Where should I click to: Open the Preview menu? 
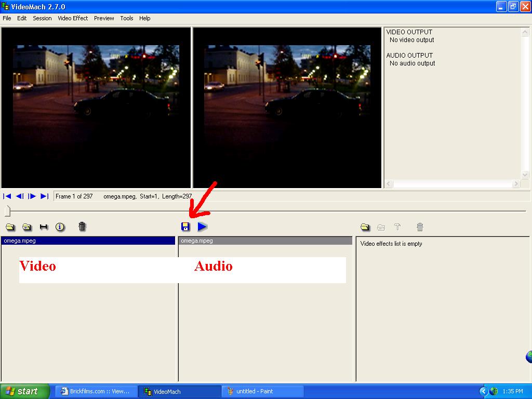click(104, 18)
